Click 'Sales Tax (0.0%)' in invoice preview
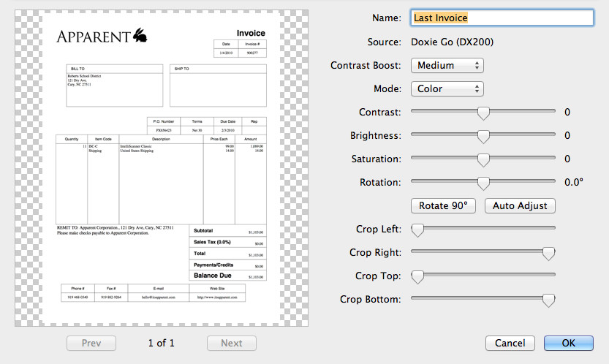609x364 pixels. point(212,242)
